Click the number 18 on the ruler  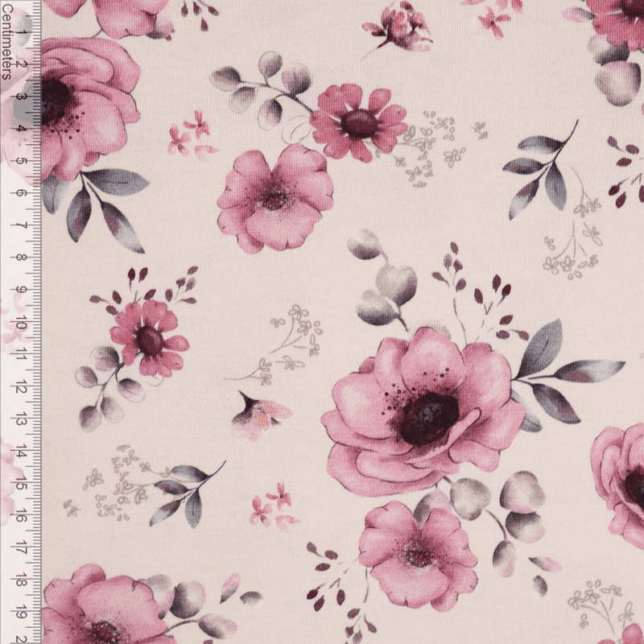(x=20, y=580)
